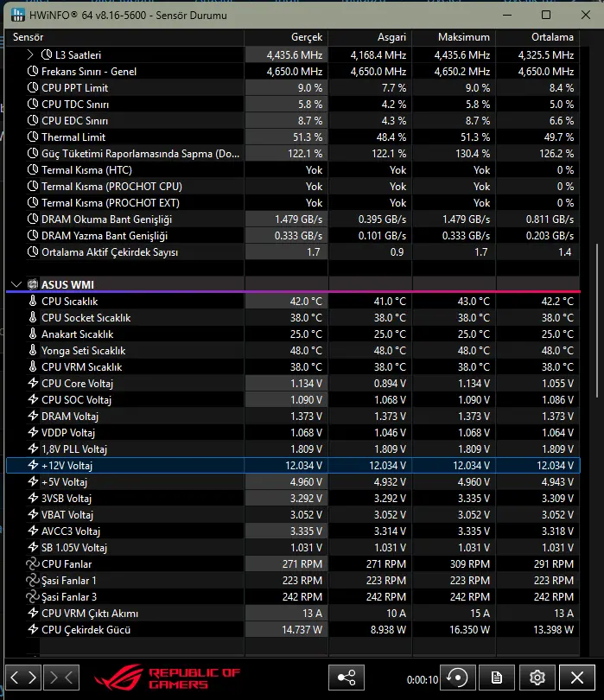
Task: Click the Anakart Sıcaklık thermometer icon
Action: coord(33,334)
